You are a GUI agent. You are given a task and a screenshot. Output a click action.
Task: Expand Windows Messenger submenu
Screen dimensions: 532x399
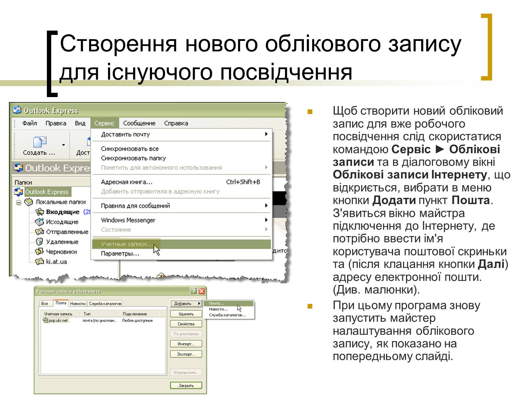[181, 220]
